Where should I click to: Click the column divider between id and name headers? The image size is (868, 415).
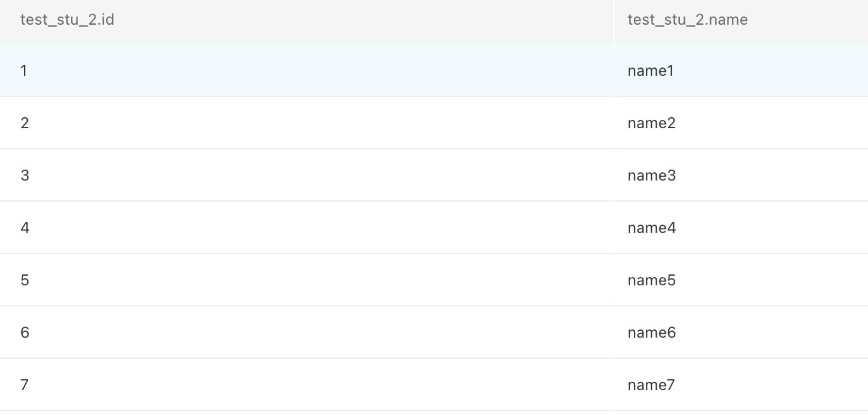click(x=614, y=22)
